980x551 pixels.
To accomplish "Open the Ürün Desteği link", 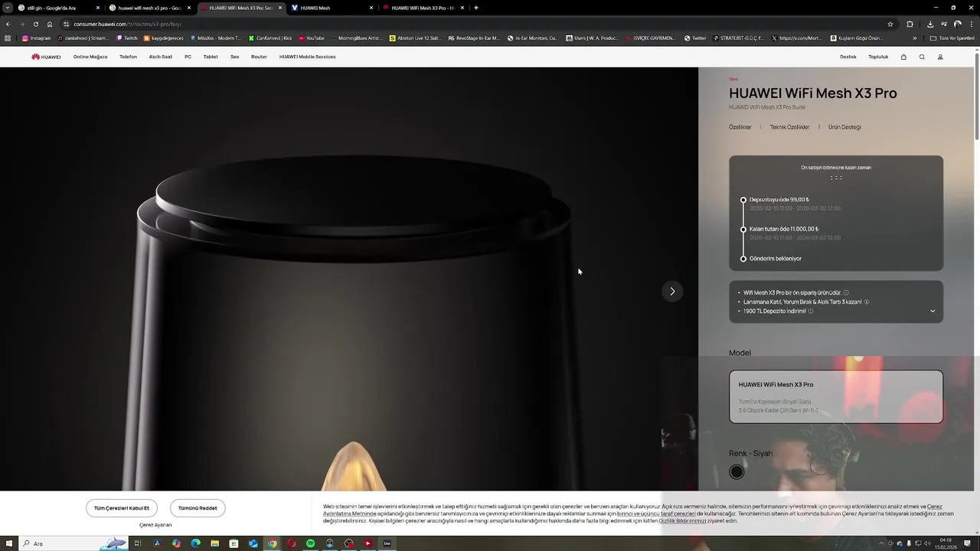I will pyautogui.click(x=844, y=127).
